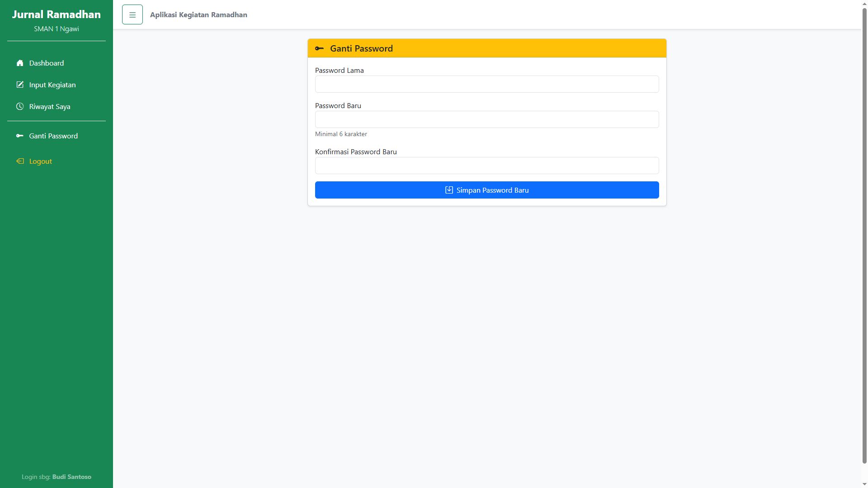868x488 pixels.
Task: Open the Riwayat Saya menu item
Action: [50, 106]
